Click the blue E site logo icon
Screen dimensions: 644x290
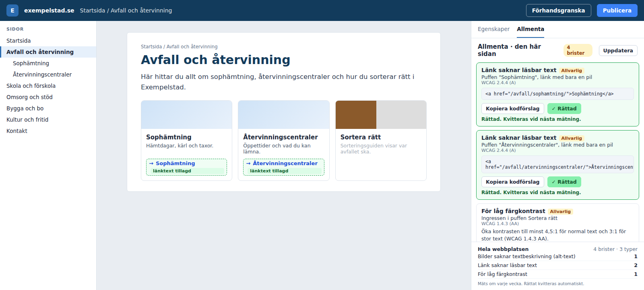coord(12,10)
